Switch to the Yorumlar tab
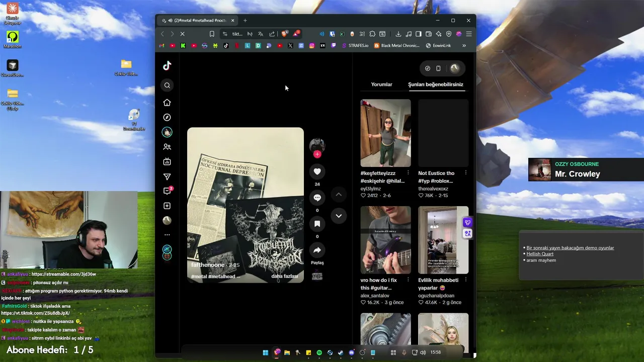 (x=381, y=84)
